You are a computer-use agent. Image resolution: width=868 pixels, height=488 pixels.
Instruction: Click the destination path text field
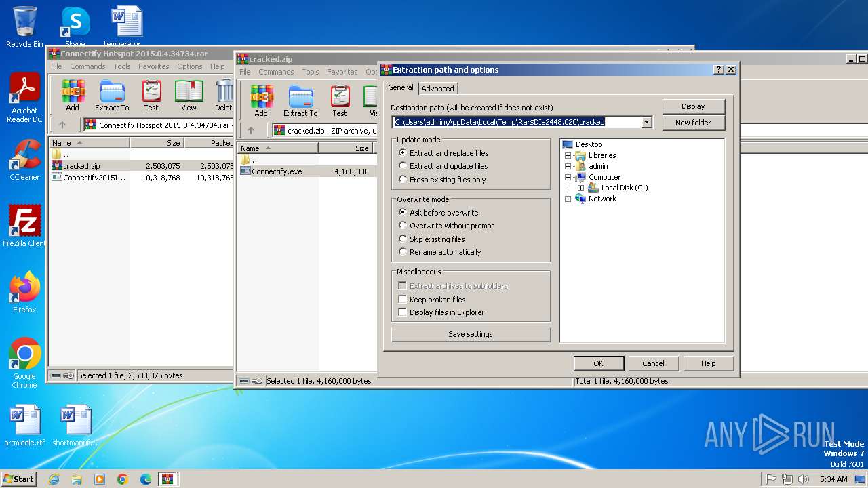516,123
